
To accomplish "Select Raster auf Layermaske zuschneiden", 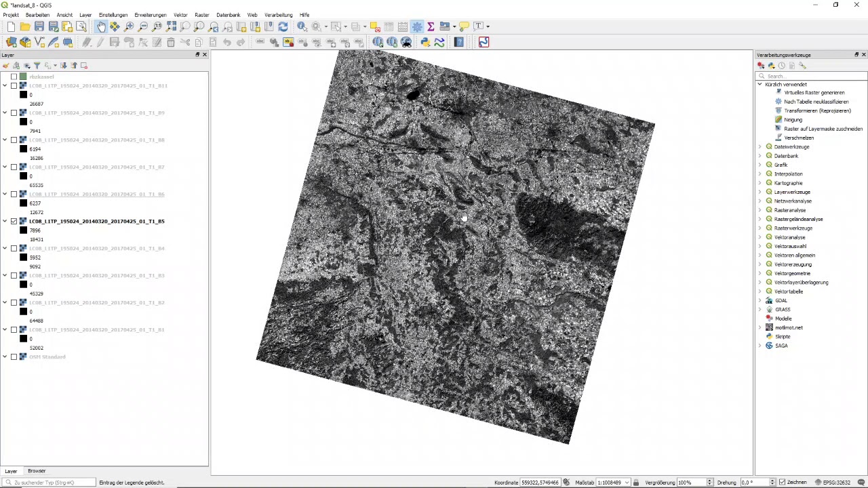I will [x=823, y=129].
